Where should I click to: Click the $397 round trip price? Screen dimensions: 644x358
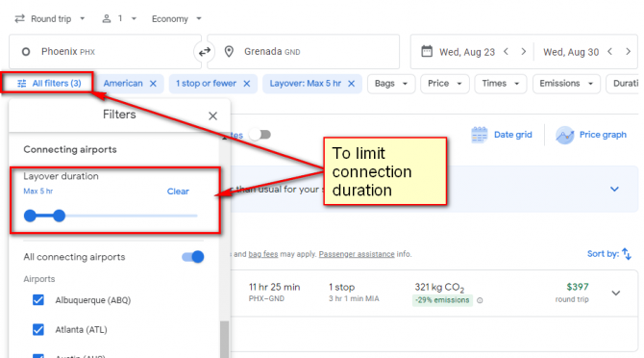tap(578, 287)
